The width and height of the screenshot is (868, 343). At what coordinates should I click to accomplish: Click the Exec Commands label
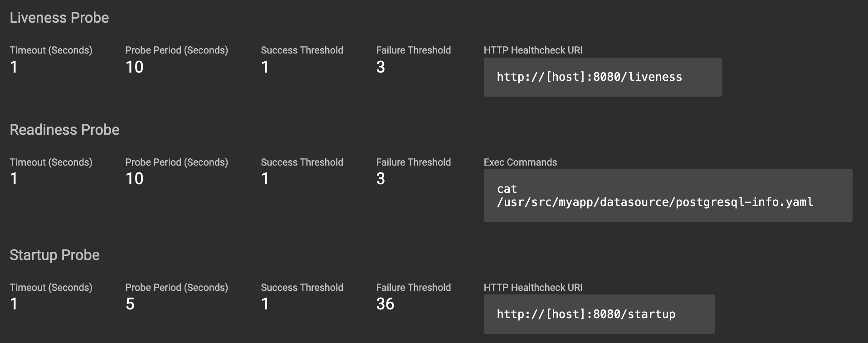(520, 162)
